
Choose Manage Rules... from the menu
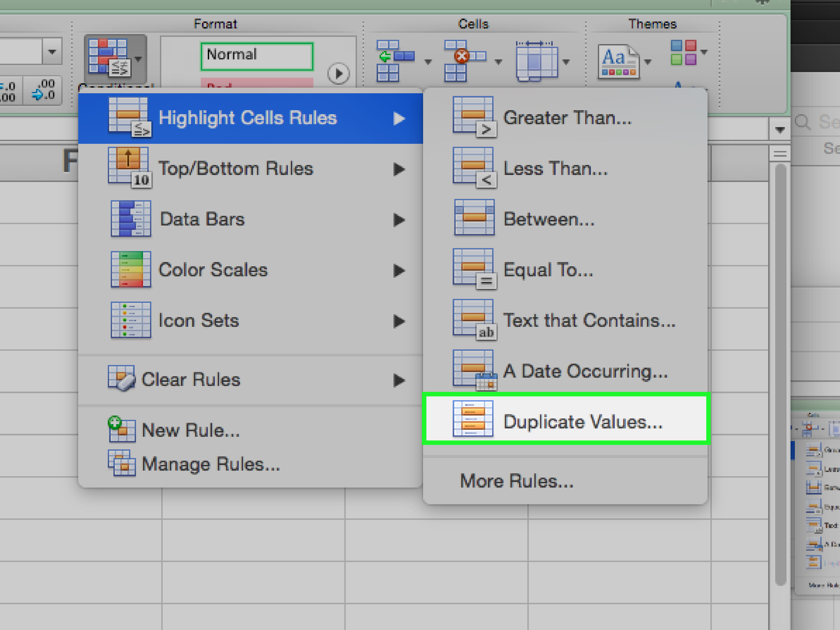click(251, 464)
